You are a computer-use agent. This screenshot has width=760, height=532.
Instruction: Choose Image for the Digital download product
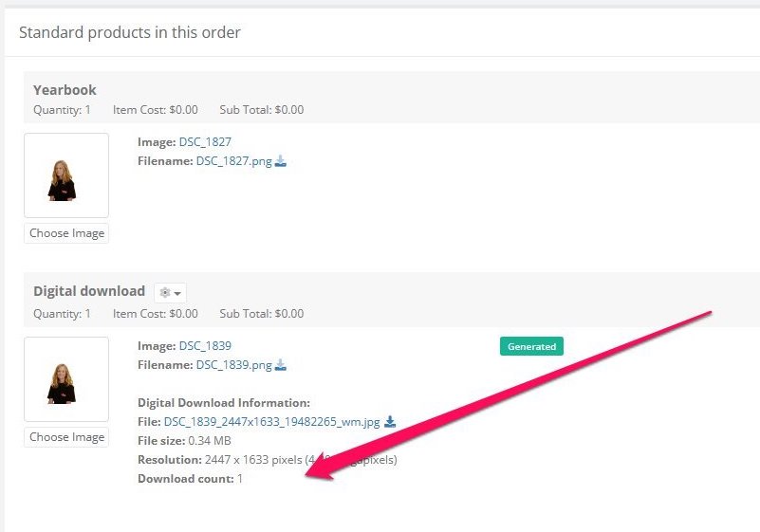coord(66,437)
